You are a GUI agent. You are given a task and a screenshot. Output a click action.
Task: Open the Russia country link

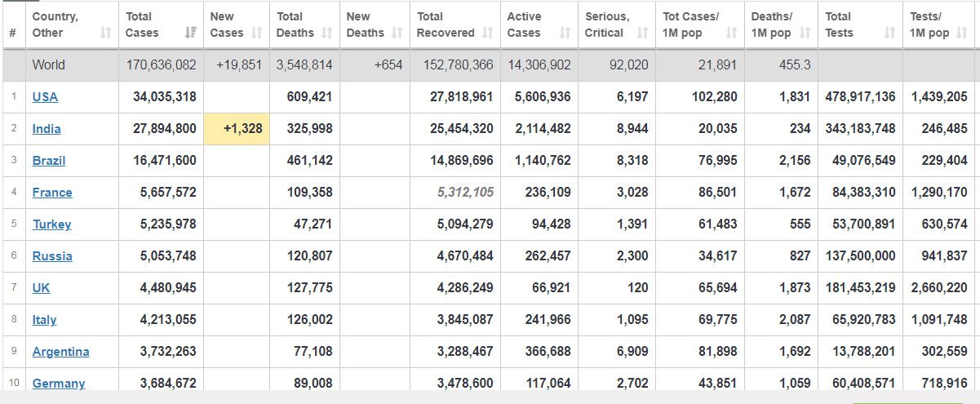tap(52, 255)
